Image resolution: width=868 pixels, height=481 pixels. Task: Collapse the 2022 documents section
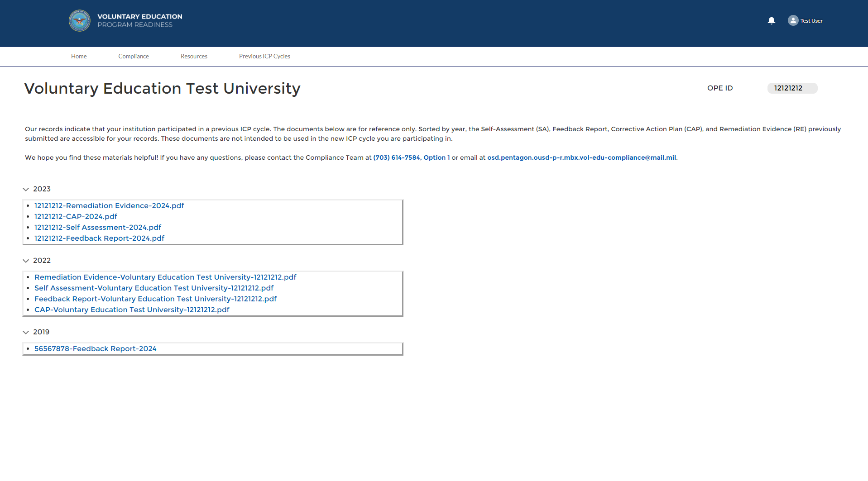(26, 261)
